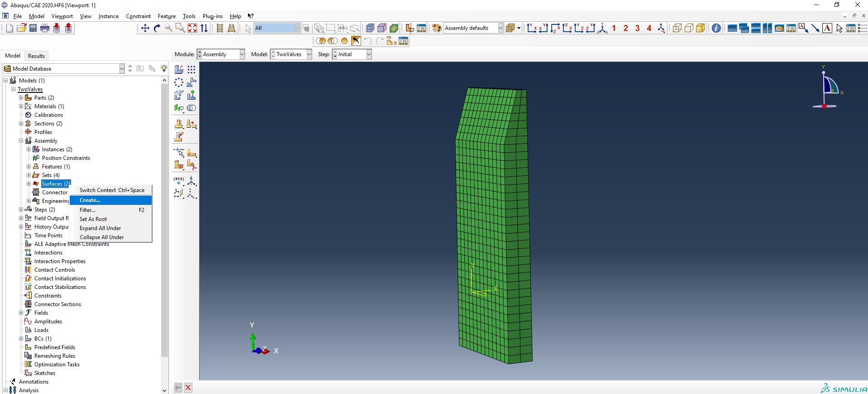Select the Interaction Properties tree item
This screenshot has width=868, height=394.
[60, 261]
